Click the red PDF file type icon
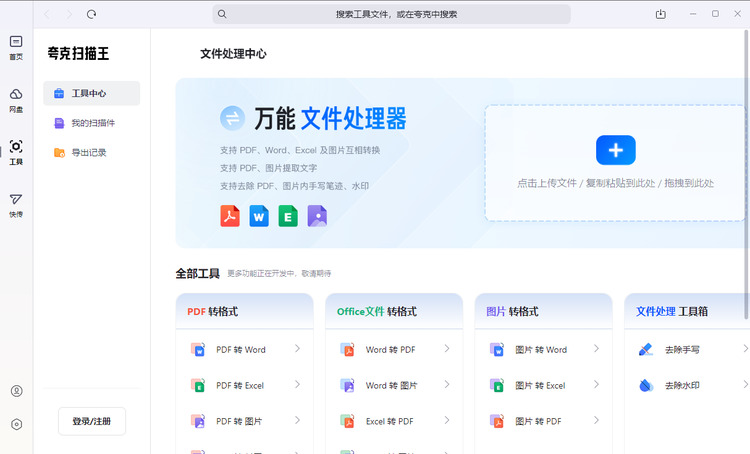Screen dimensions: 750x454 pyautogui.click(x=230, y=216)
